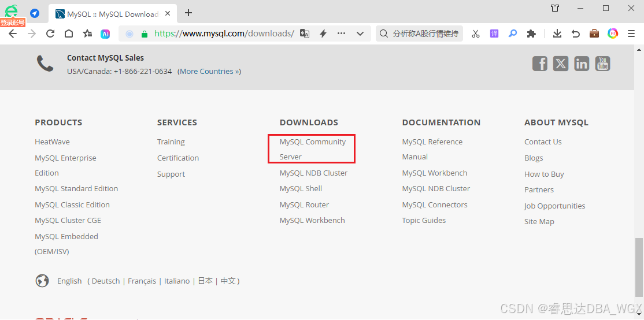
Task: Click the blue magnifier search extension icon
Action: 513,34
